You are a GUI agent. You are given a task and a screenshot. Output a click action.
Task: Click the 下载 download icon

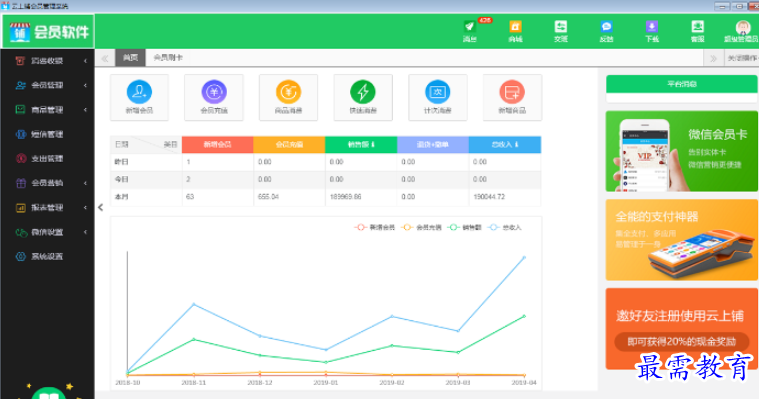(x=652, y=31)
